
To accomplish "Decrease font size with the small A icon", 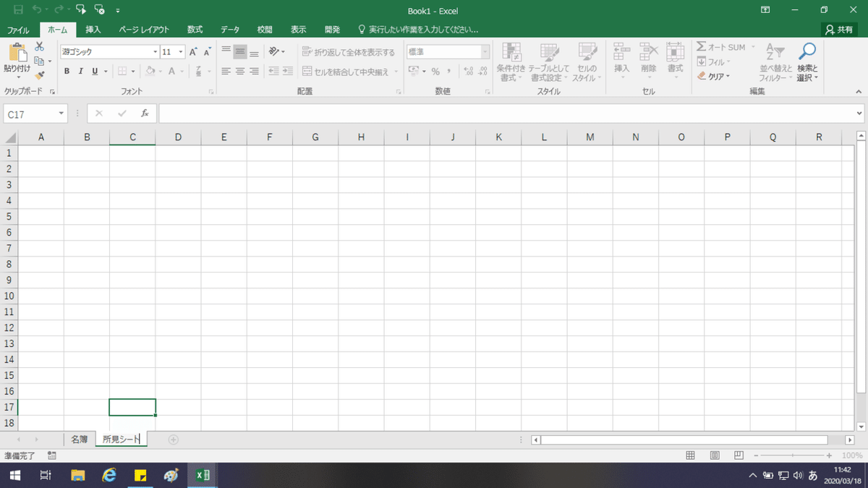I will coord(208,52).
